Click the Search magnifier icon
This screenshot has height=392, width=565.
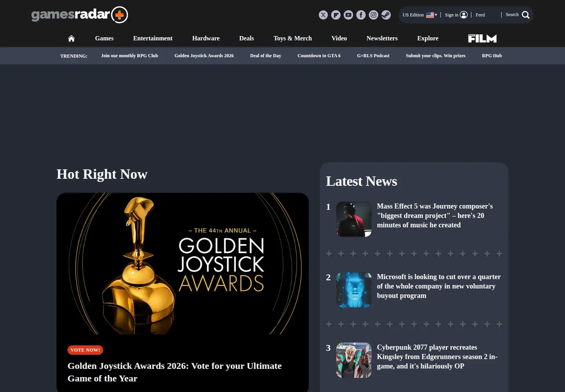(526, 15)
